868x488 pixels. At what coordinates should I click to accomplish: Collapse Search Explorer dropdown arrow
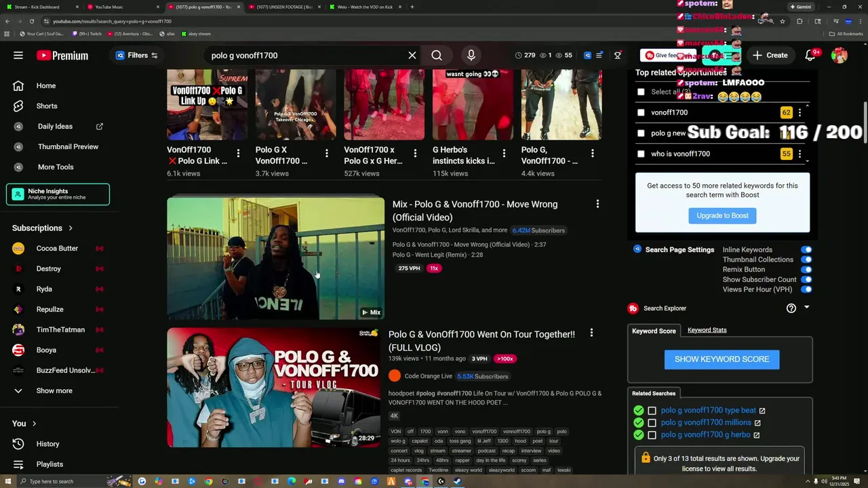(x=806, y=308)
